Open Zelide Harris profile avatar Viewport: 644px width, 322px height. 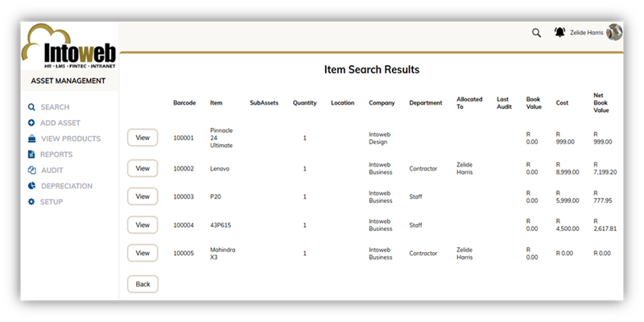pyautogui.click(x=614, y=32)
